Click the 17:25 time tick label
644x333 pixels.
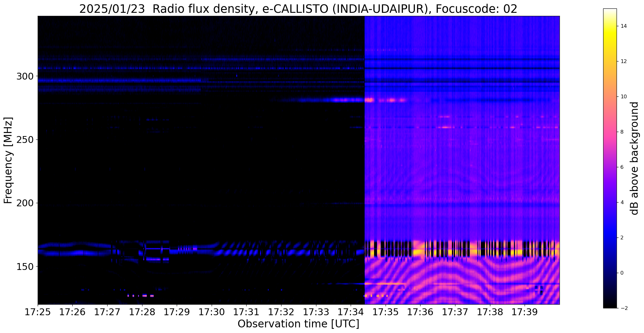[x=38, y=312]
